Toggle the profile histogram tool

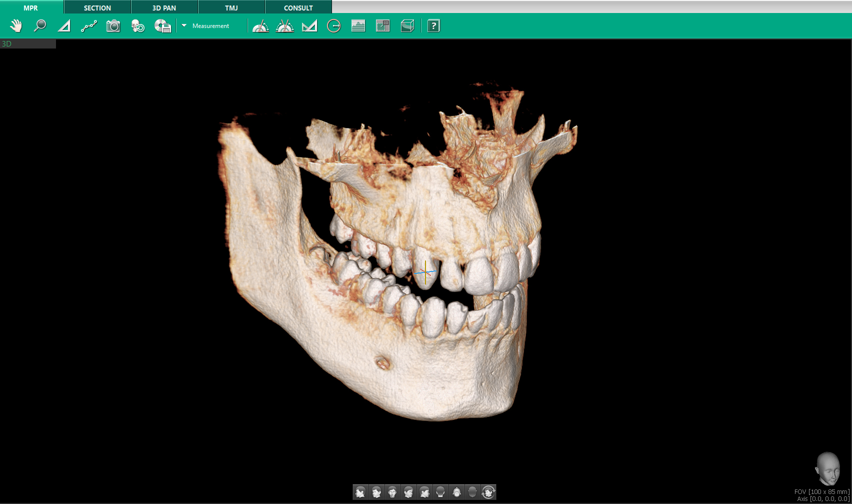[358, 26]
